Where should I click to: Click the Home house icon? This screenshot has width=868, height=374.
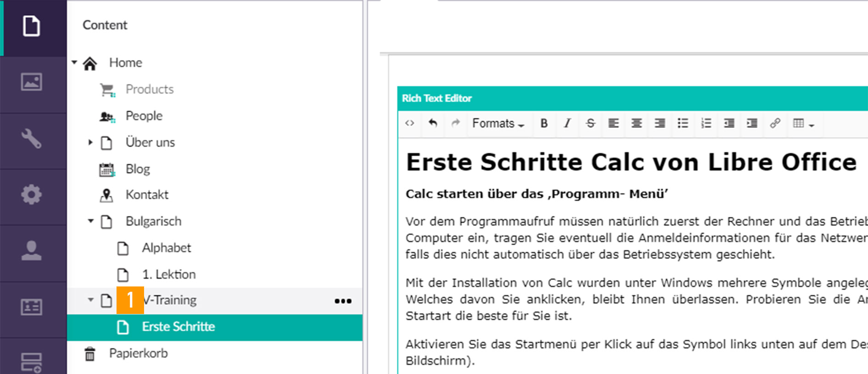pyautogui.click(x=90, y=63)
